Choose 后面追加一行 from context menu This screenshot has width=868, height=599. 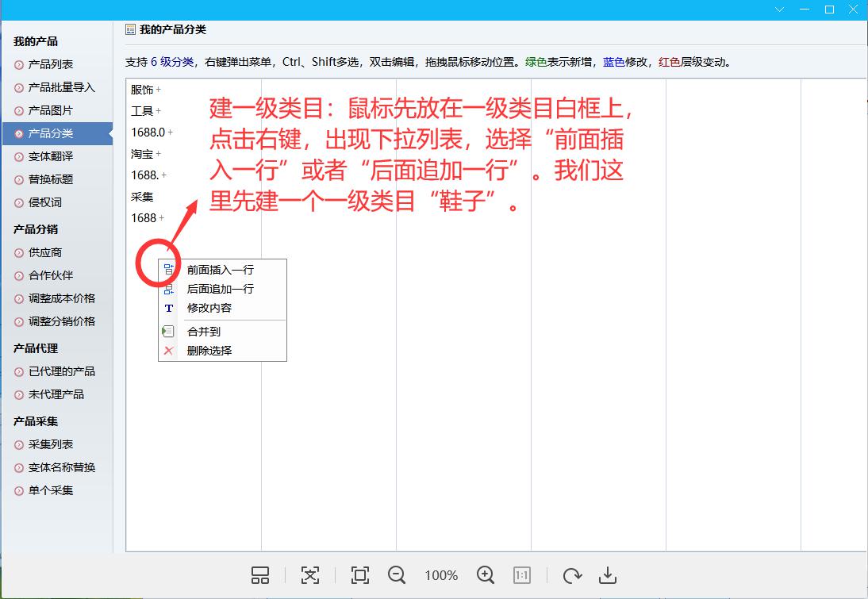(x=220, y=289)
